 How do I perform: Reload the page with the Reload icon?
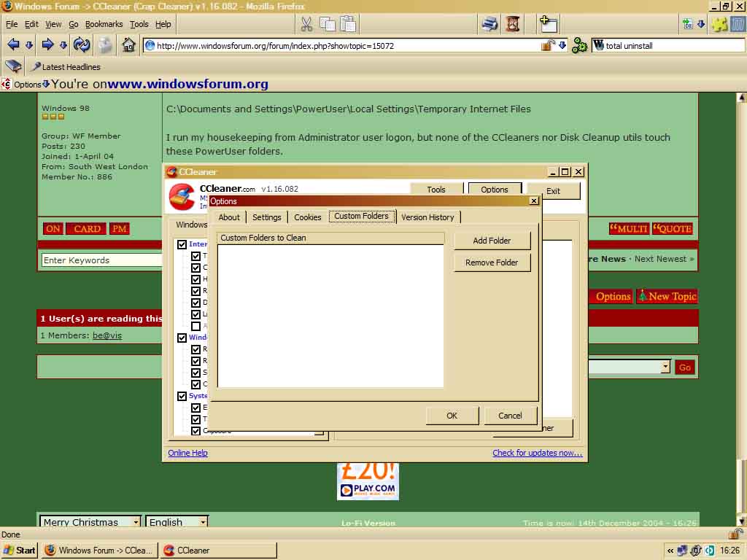pyautogui.click(x=82, y=44)
